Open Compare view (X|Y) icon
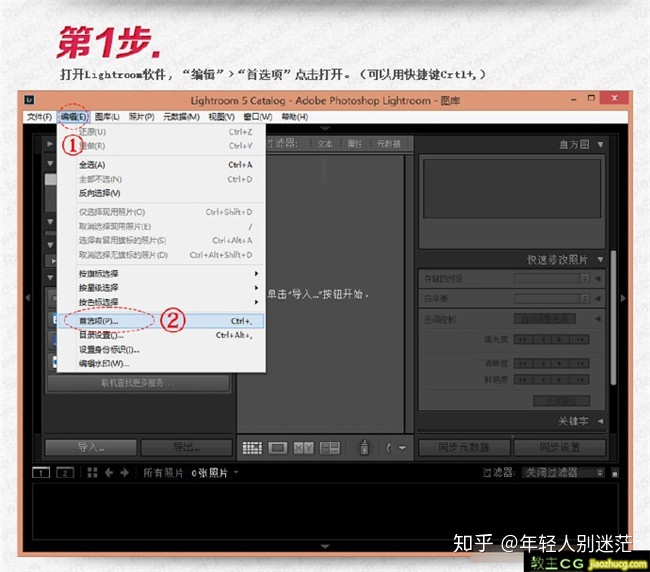Image resolution: width=650 pixels, height=572 pixels. pyautogui.click(x=303, y=448)
